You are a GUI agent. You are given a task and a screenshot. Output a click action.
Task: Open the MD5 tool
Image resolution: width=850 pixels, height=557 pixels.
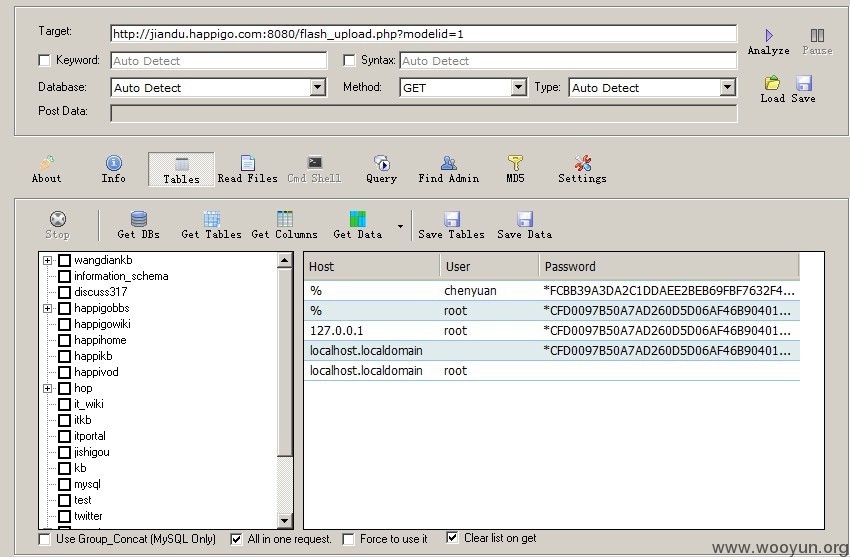515,170
